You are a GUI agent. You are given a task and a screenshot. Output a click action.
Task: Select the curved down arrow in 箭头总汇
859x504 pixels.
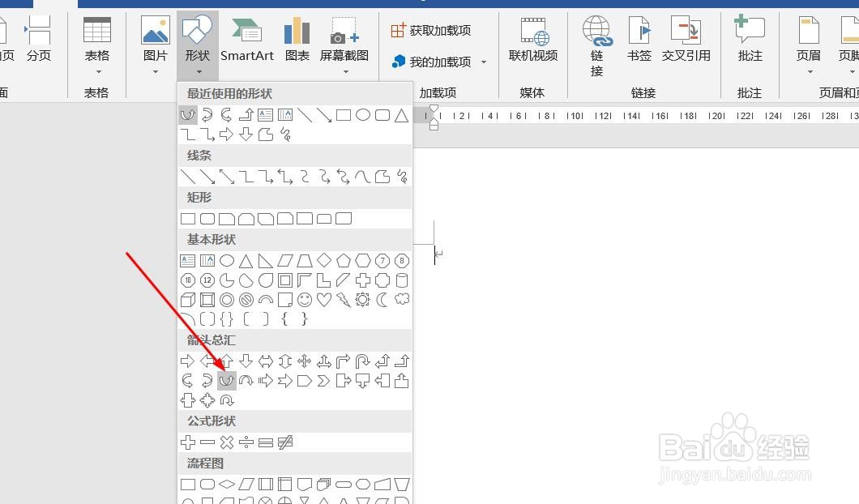click(x=246, y=380)
